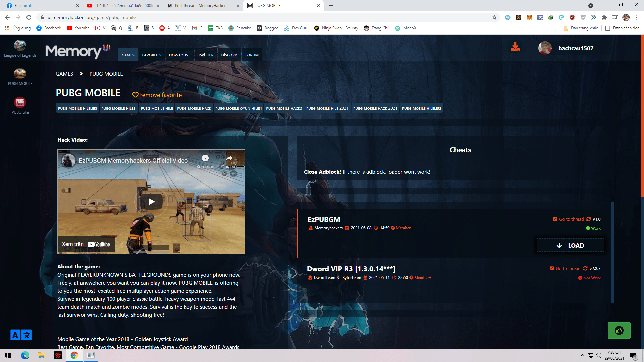Click the PUBG MOBILE HACK 2021 tag
This screenshot has height=362, width=644.
[375, 108]
